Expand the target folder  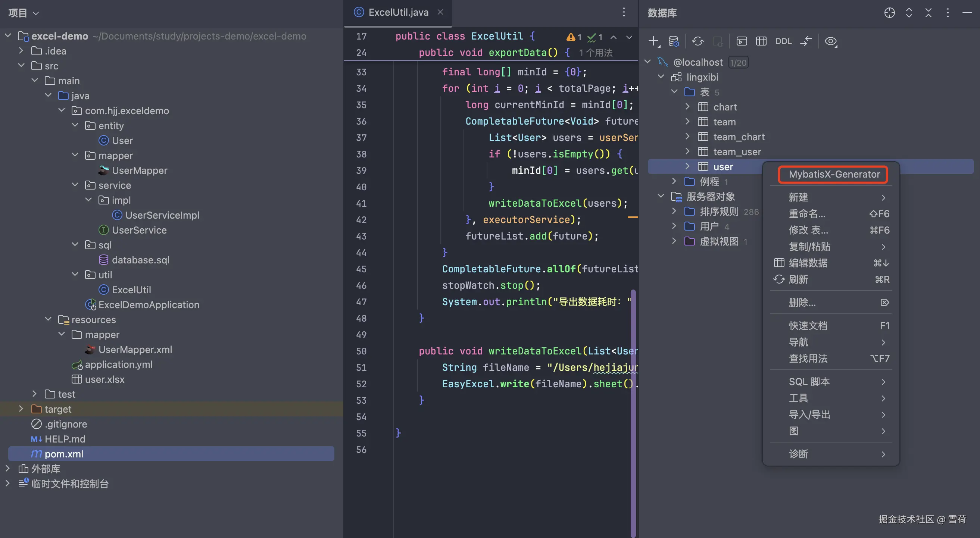[21, 409]
